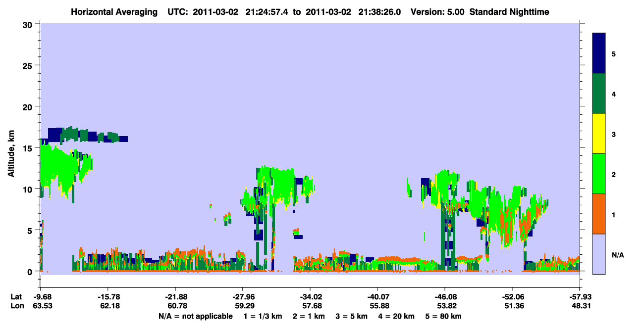Screen dimensions: 644x330
Task: Click the 'N/A = not applicable' legend note
Action: pyautogui.click(x=195, y=316)
